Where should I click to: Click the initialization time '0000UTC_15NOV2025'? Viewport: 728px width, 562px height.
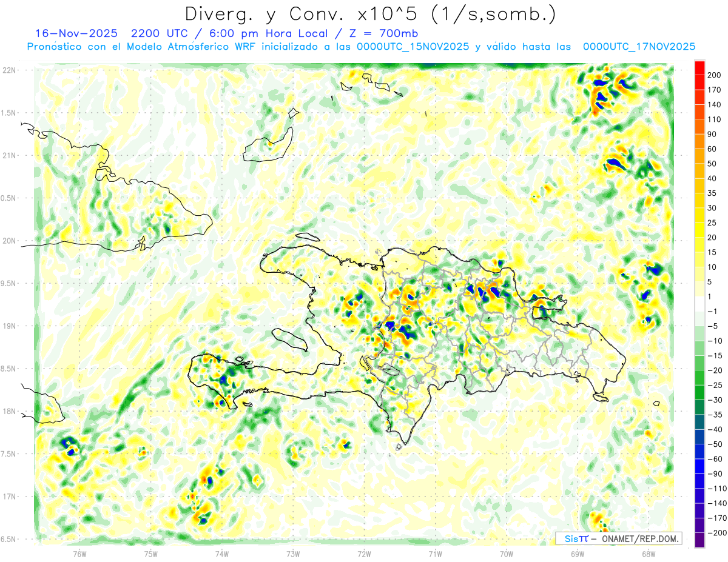[413, 47]
